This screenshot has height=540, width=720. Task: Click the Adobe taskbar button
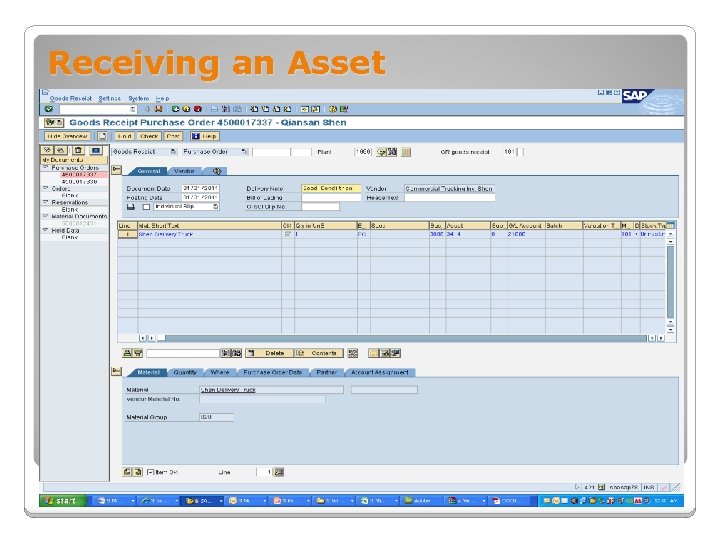[x=421, y=501]
